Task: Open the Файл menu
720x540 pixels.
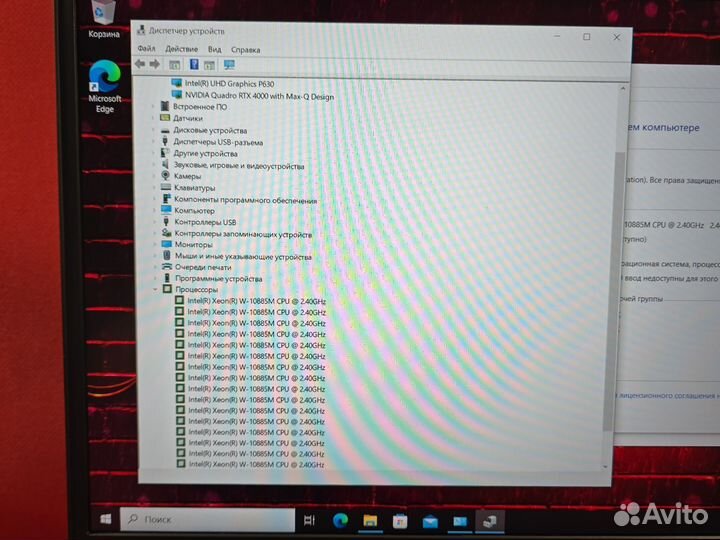Action: coord(146,48)
